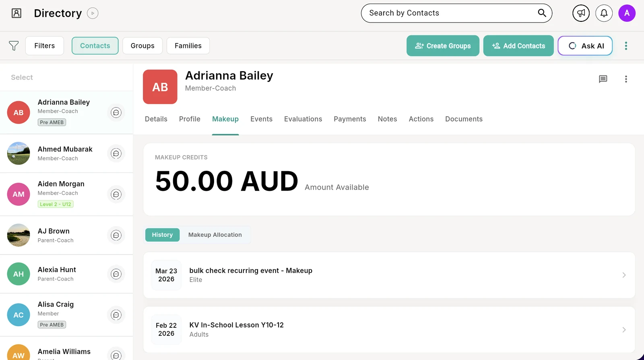Open the notifications bell
644x360 pixels.
(604, 13)
